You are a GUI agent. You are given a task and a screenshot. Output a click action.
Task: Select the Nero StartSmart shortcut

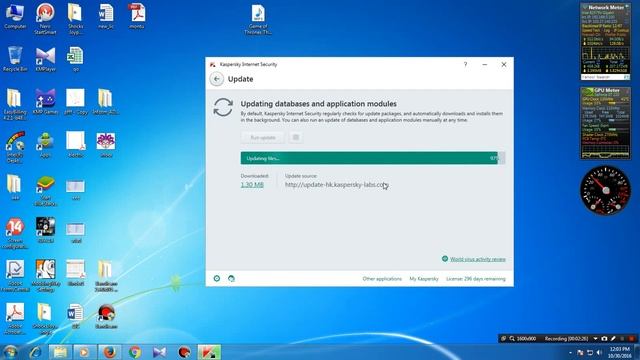pos(45,18)
